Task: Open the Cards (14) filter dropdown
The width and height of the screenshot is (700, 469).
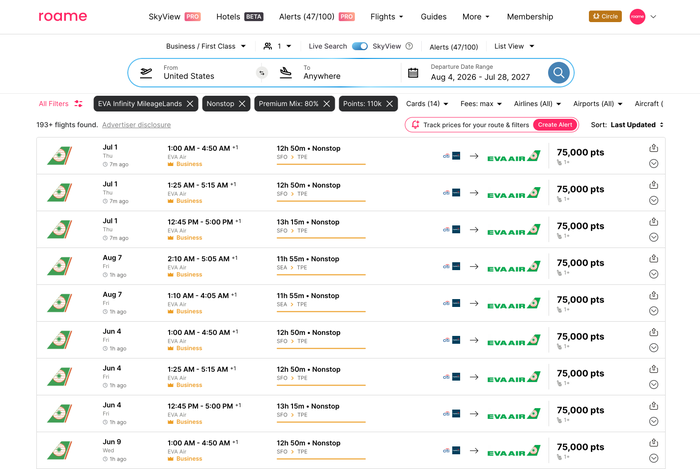Action: 426,104
